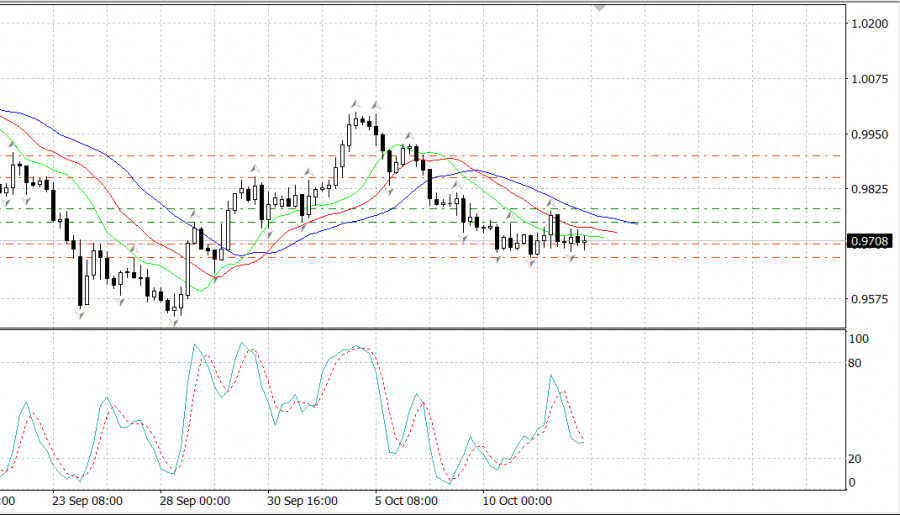Screen dimensions: 900x515
Task: Click the down fractal arrow below the lowest candle
Action: click(x=175, y=321)
